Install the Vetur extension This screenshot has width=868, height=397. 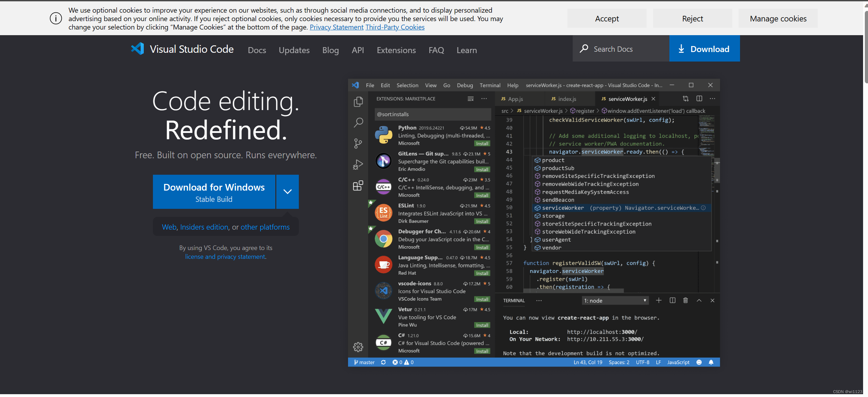click(x=482, y=325)
